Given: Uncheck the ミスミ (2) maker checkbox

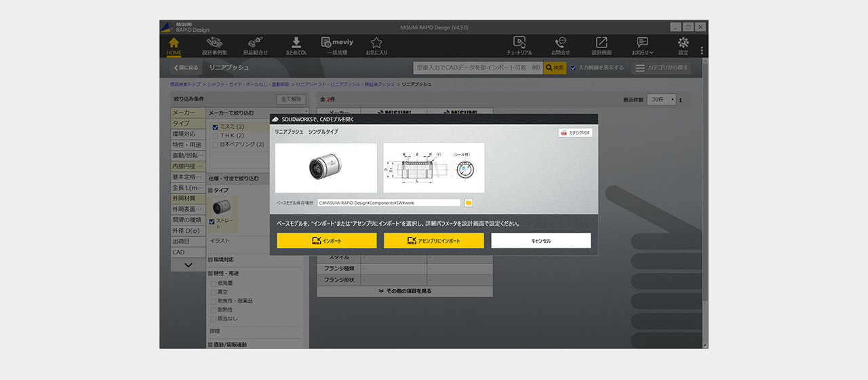Looking at the screenshot, I should coord(215,127).
